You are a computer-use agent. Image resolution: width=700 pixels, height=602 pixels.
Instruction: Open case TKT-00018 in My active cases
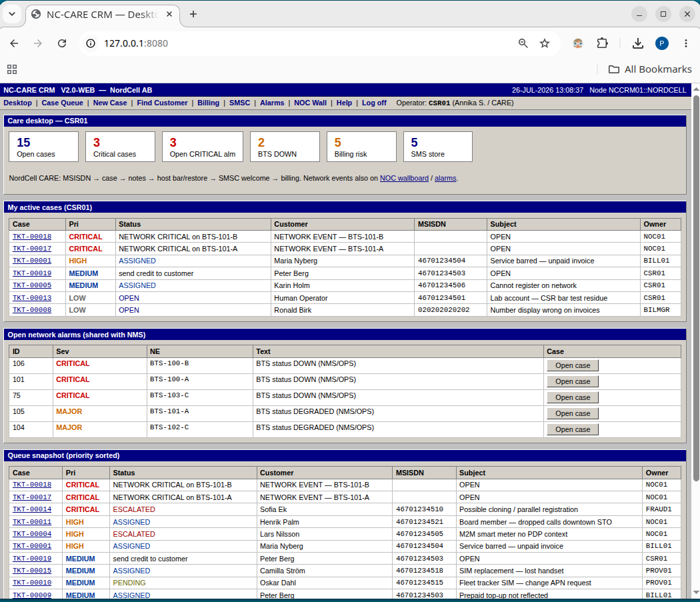(x=32, y=237)
